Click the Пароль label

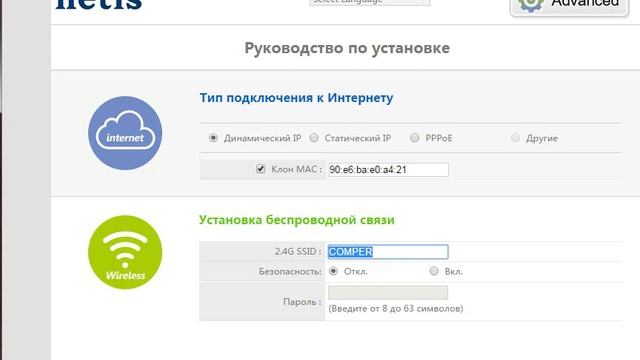(x=302, y=302)
